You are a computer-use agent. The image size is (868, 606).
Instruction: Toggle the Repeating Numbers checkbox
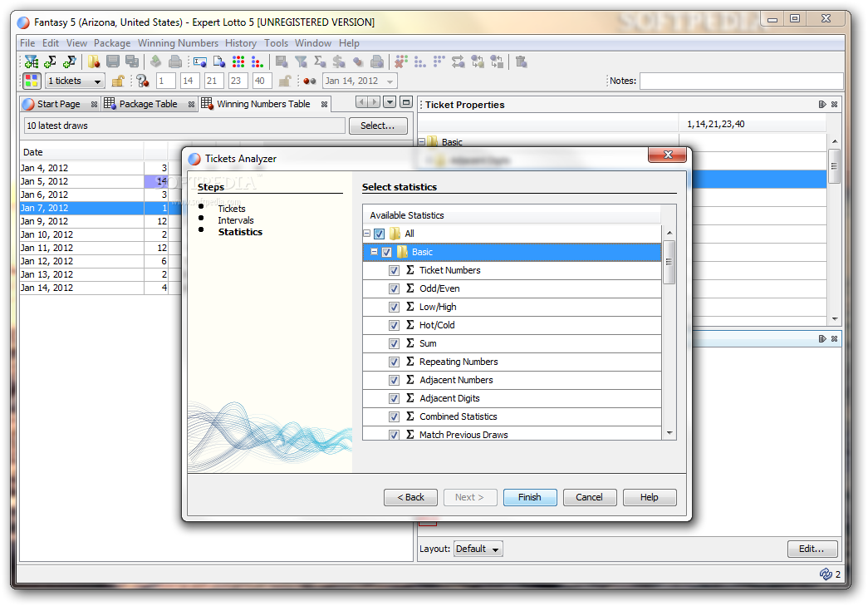394,362
